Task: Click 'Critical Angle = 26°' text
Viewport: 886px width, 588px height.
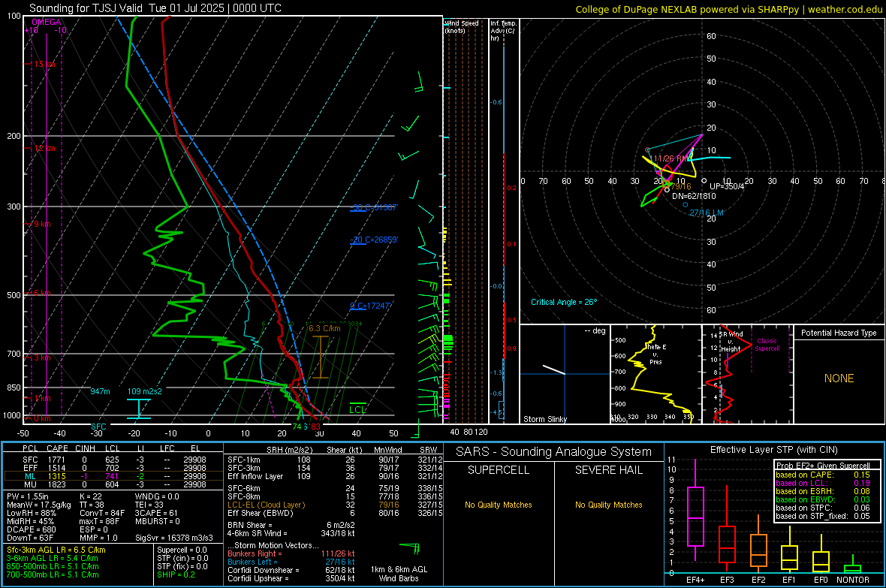Action: click(564, 302)
